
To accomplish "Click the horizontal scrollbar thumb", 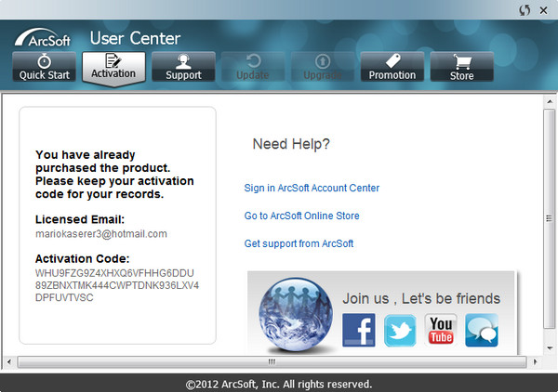I will pos(272,362).
